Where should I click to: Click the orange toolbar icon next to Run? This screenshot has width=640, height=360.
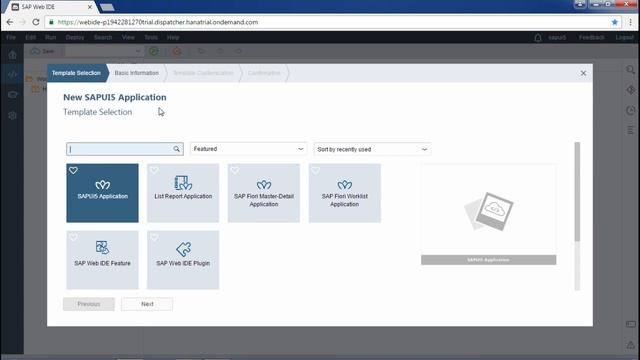pos(177,51)
